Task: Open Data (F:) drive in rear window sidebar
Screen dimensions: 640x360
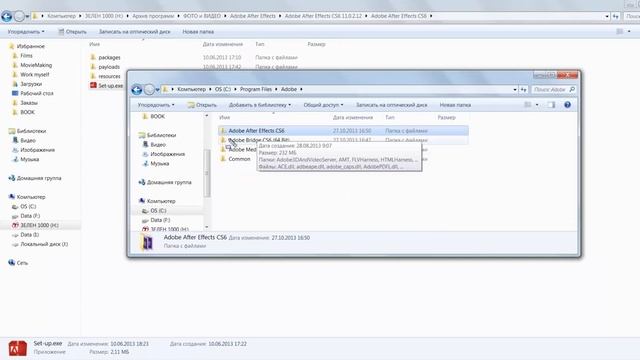Action: point(30,216)
